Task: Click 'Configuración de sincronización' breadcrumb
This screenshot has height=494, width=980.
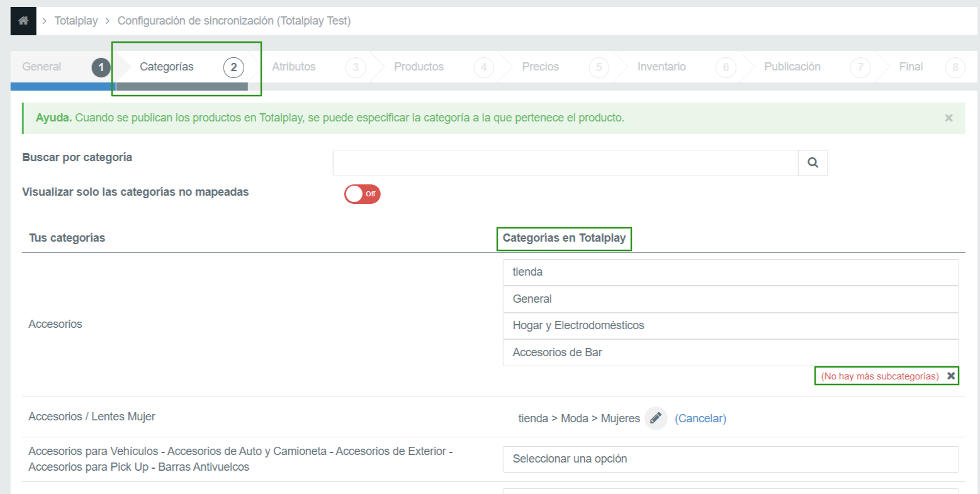Action: [234, 21]
